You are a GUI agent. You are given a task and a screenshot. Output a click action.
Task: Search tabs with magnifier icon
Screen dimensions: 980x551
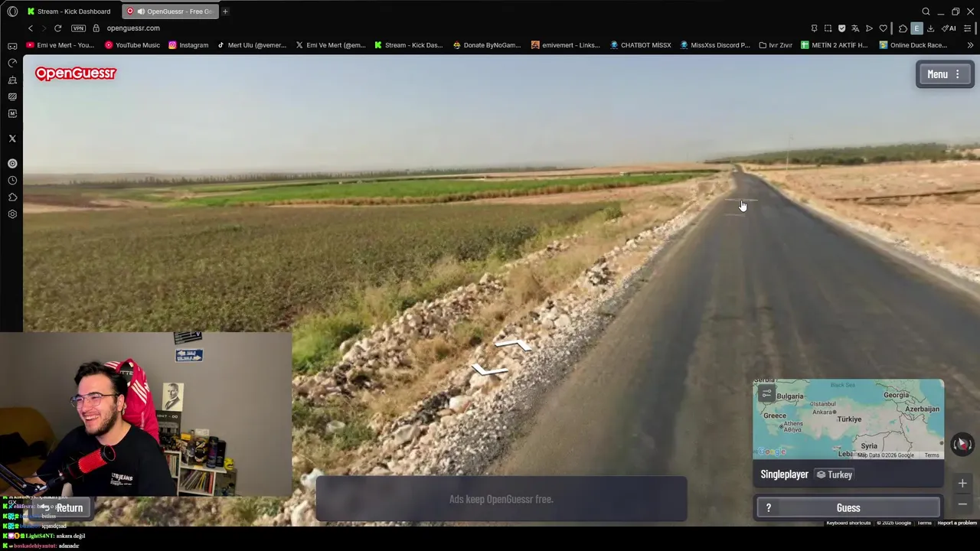tap(926, 11)
